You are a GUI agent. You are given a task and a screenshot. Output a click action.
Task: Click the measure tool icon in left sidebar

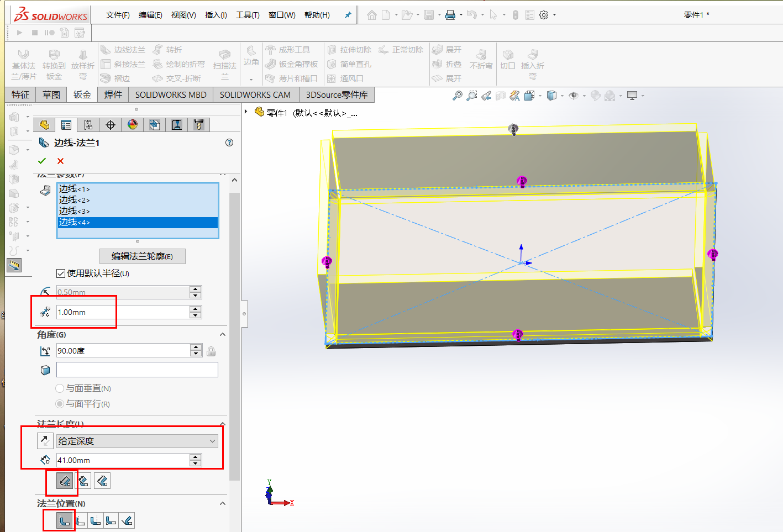[x=14, y=265]
